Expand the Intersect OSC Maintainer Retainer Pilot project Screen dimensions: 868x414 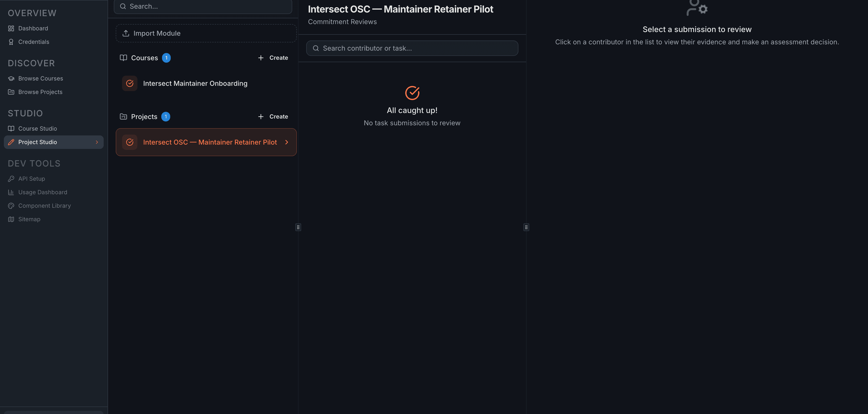(x=287, y=142)
